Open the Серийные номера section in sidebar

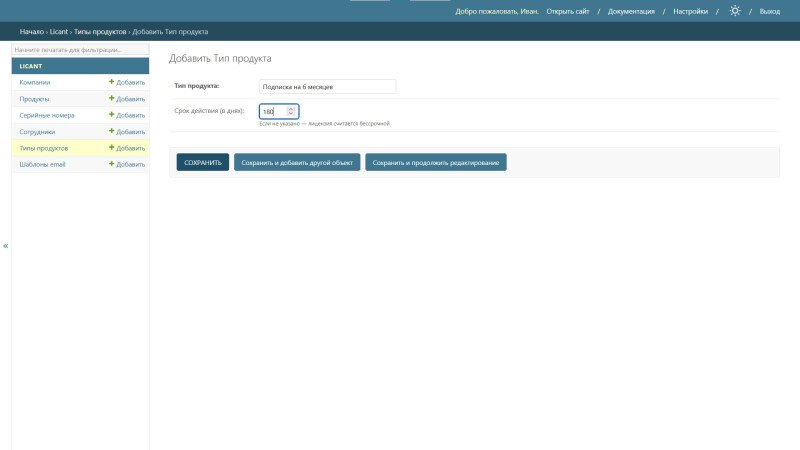(x=46, y=115)
